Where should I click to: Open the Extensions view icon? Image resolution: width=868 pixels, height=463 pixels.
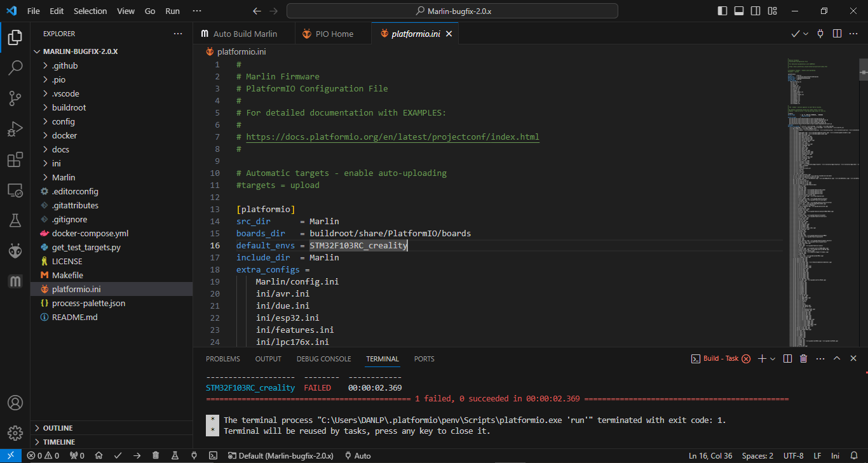[x=15, y=160]
